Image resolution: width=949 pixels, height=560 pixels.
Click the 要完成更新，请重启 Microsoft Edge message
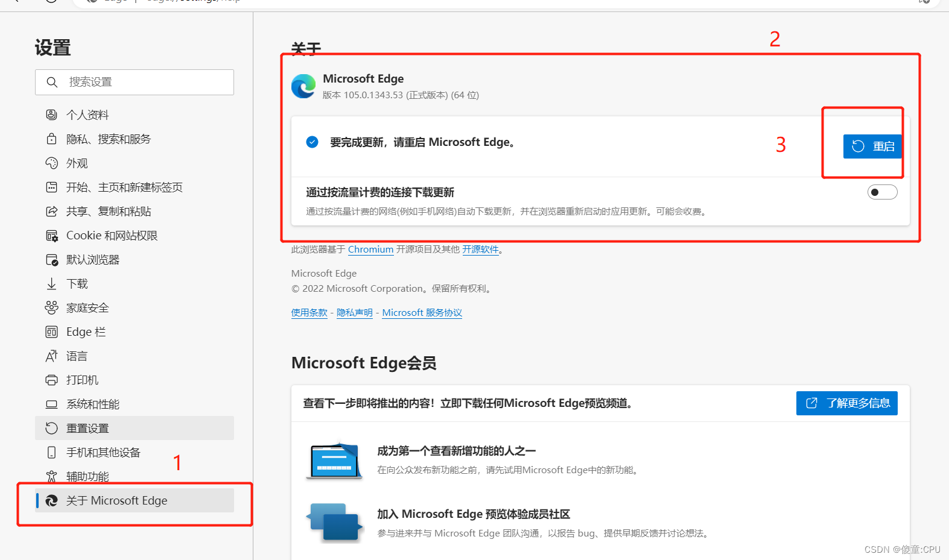422,142
